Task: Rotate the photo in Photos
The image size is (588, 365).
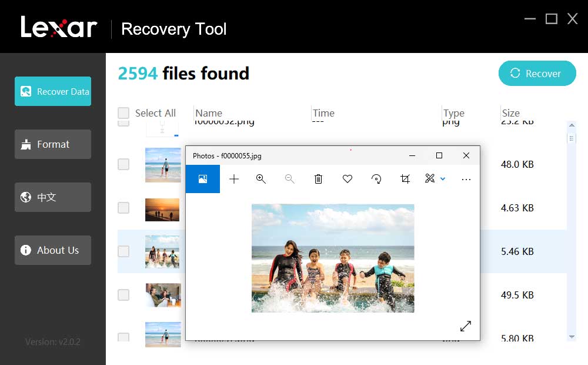Action: (x=376, y=179)
